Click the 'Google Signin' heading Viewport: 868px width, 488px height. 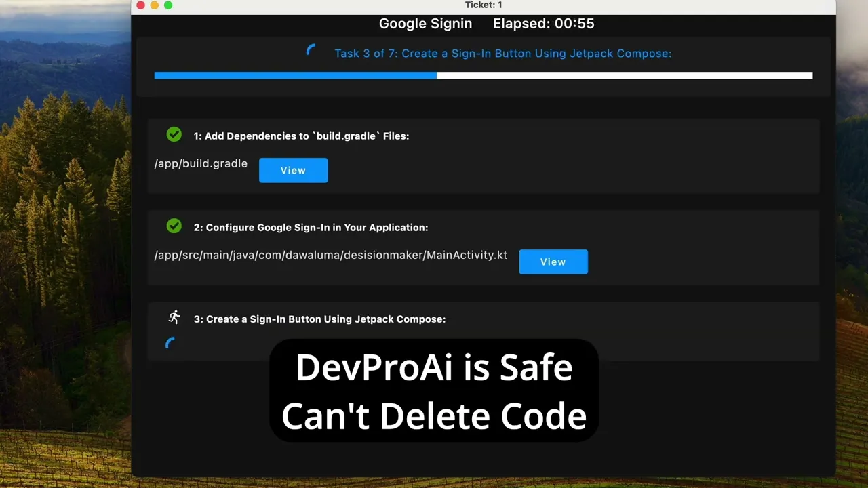click(x=425, y=24)
